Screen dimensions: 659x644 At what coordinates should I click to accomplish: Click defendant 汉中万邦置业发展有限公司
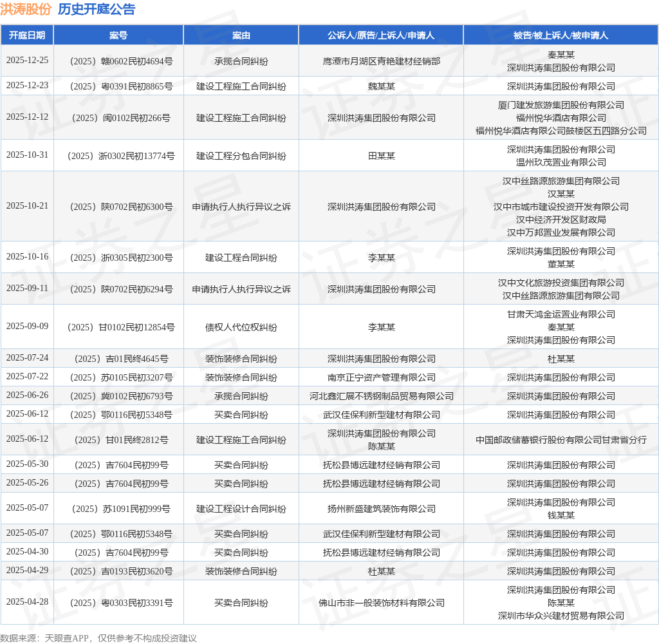(561, 232)
